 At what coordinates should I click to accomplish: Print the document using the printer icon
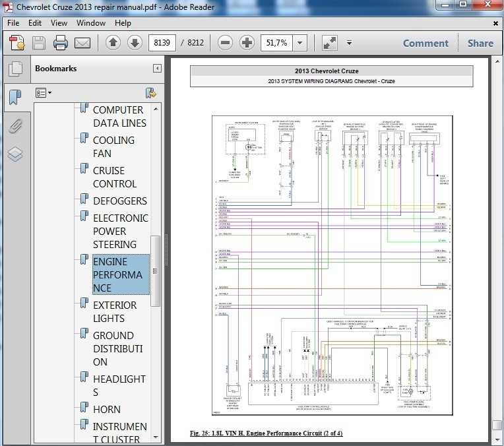(x=61, y=44)
